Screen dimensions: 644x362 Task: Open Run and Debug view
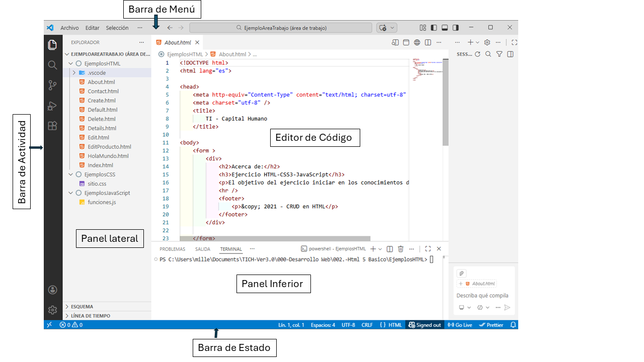(52, 106)
